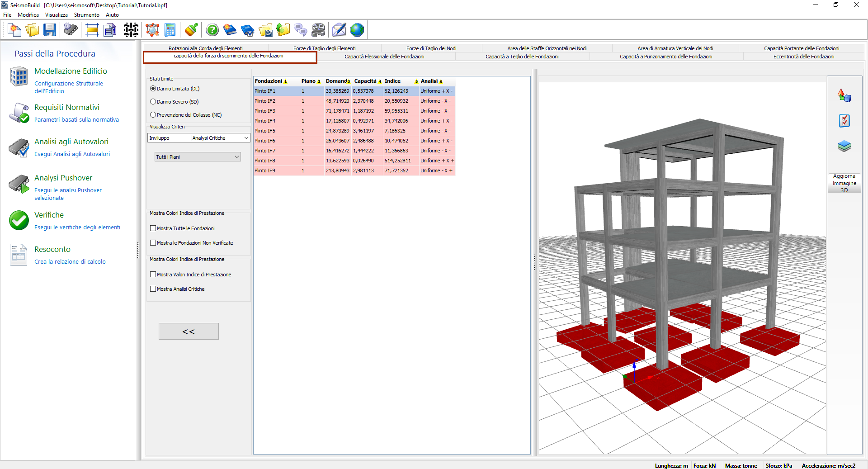Click the globe icon in the toolbar
This screenshot has width=868, height=469.
357,30
